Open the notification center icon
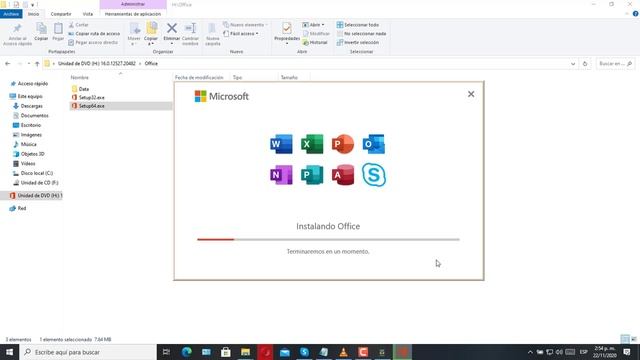Screen dimensions: 640x360 (627, 352)
